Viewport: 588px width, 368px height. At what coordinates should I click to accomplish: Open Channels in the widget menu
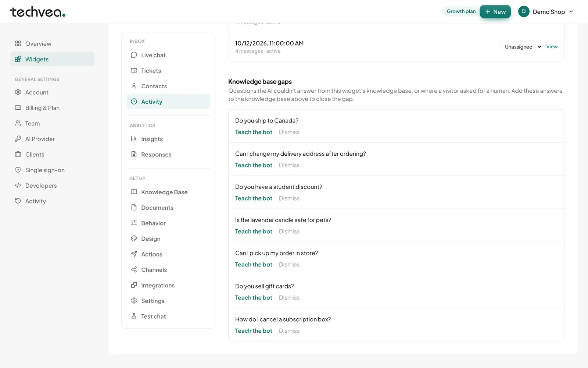[x=168, y=270]
